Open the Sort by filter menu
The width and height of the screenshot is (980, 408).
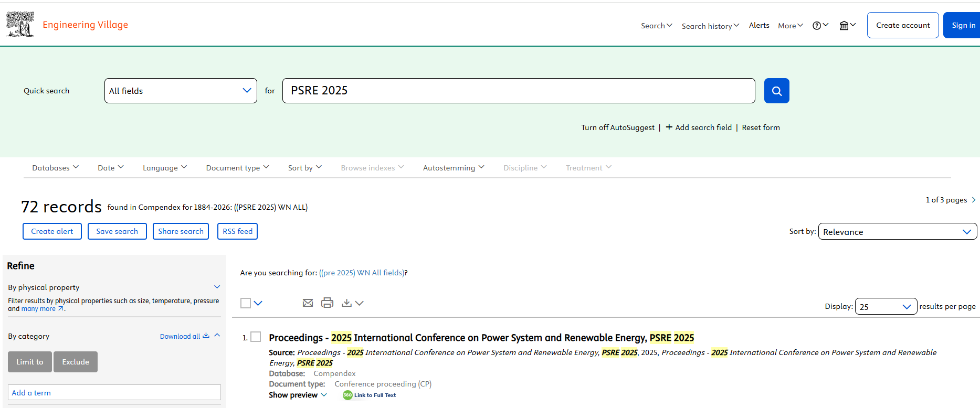click(x=305, y=168)
